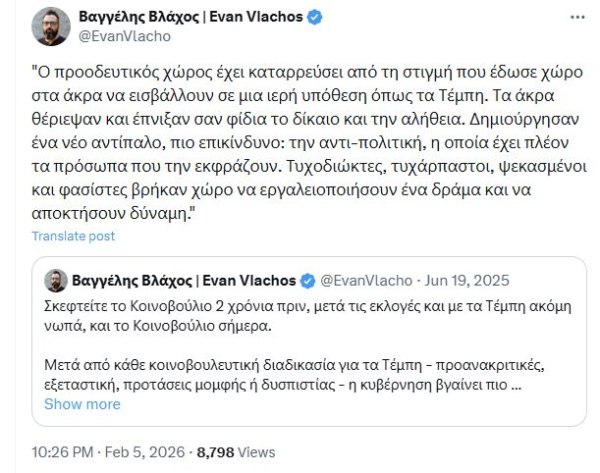This screenshot has height=473, width=600.
Task: Click the 8,798 Views count
Action: [214, 451]
